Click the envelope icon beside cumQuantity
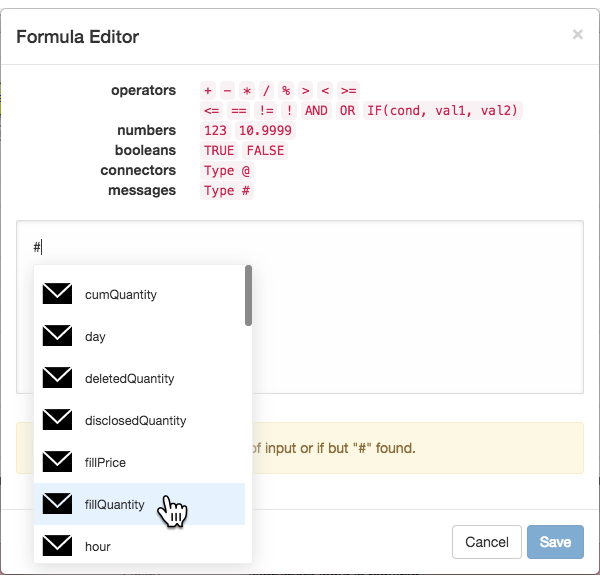The height and width of the screenshot is (581, 600). 57,294
